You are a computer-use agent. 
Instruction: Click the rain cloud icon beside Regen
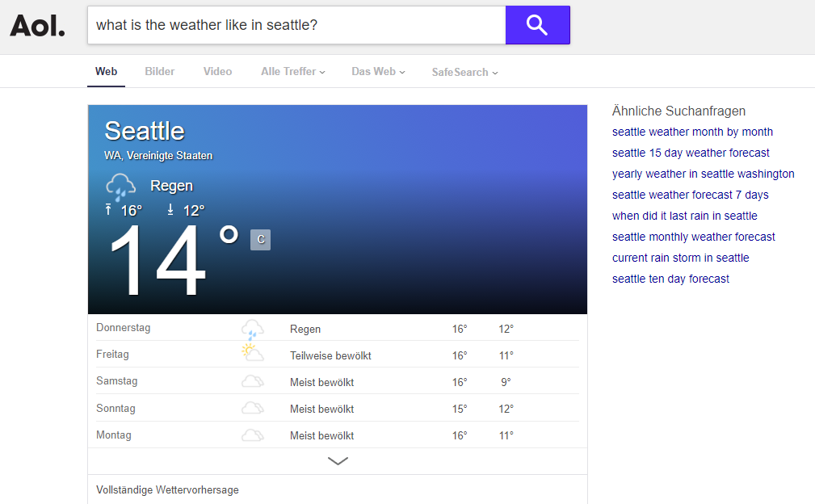coord(120,187)
